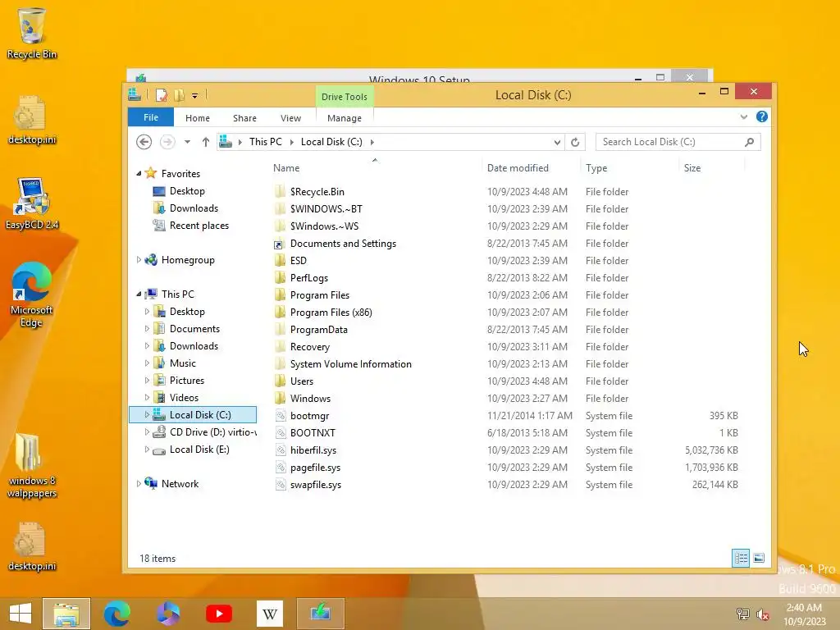
Task: Click the network tray icon
Action: click(x=742, y=614)
